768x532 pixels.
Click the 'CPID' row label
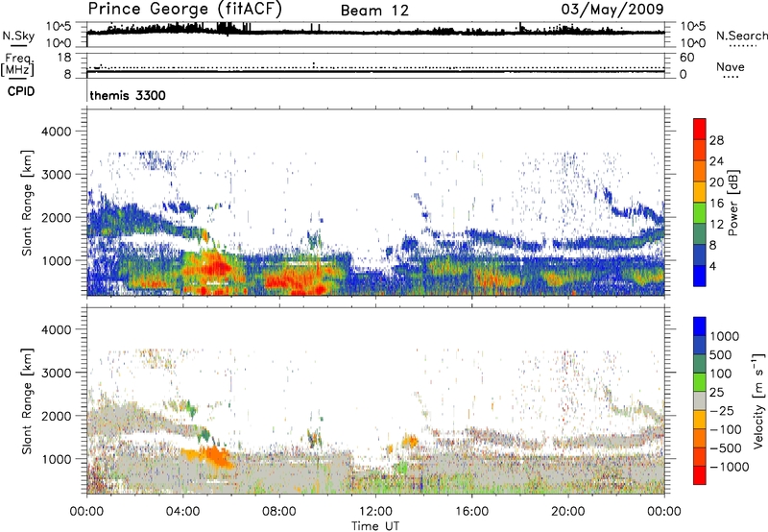(x=20, y=91)
